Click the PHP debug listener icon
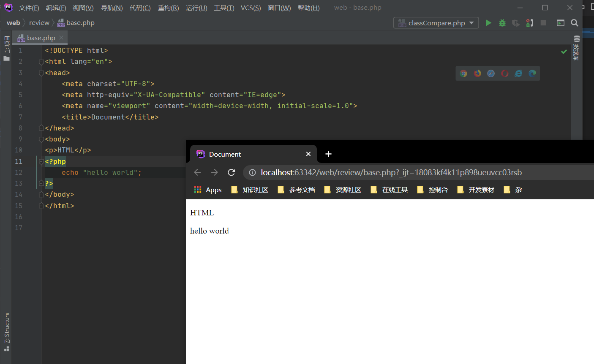Image resolution: width=594 pixels, height=364 pixels. coord(529,23)
